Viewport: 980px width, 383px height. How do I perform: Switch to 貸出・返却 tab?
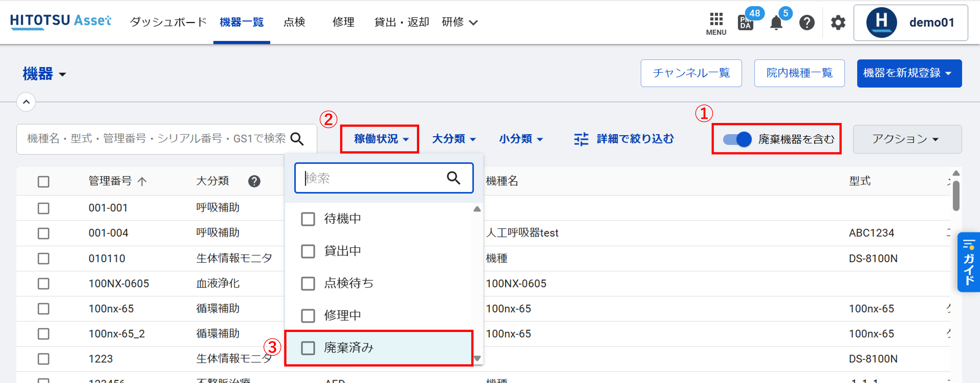coord(401,22)
